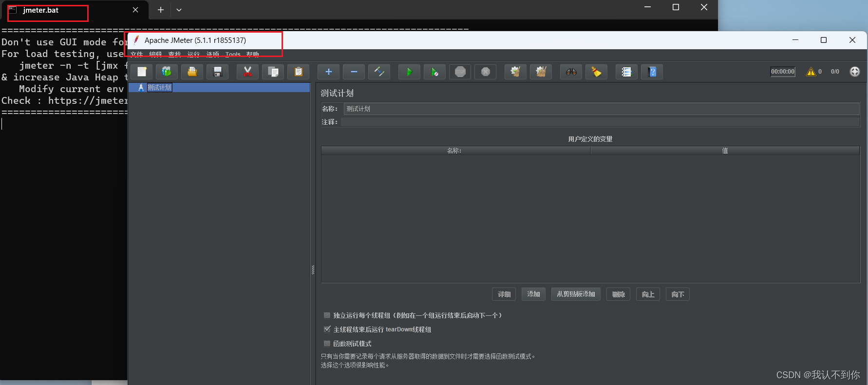Start the test with green play icon
Screen dimensions: 868x385
[x=409, y=72]
